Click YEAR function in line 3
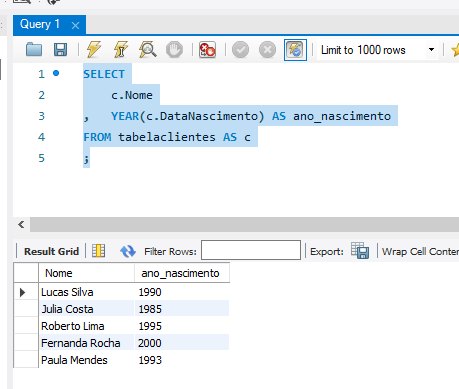 coord(125,116)
